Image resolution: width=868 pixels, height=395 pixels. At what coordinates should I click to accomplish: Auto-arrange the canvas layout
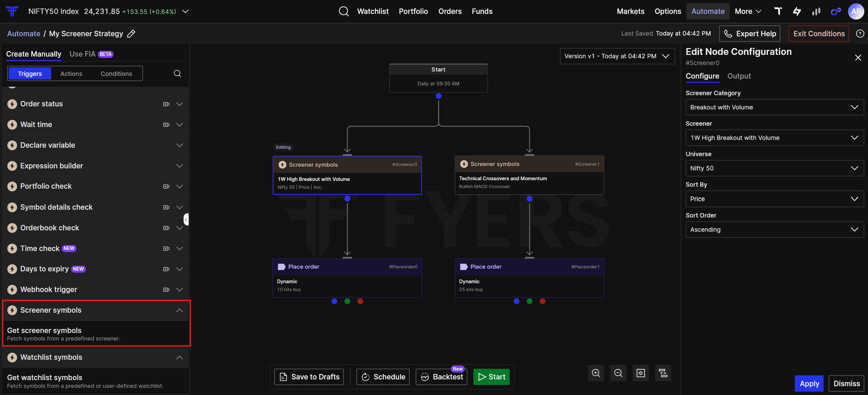coord(663,373)
